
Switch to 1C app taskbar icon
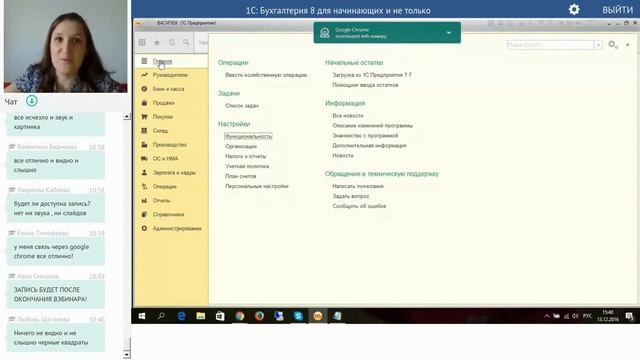click(x=318, y=316)
